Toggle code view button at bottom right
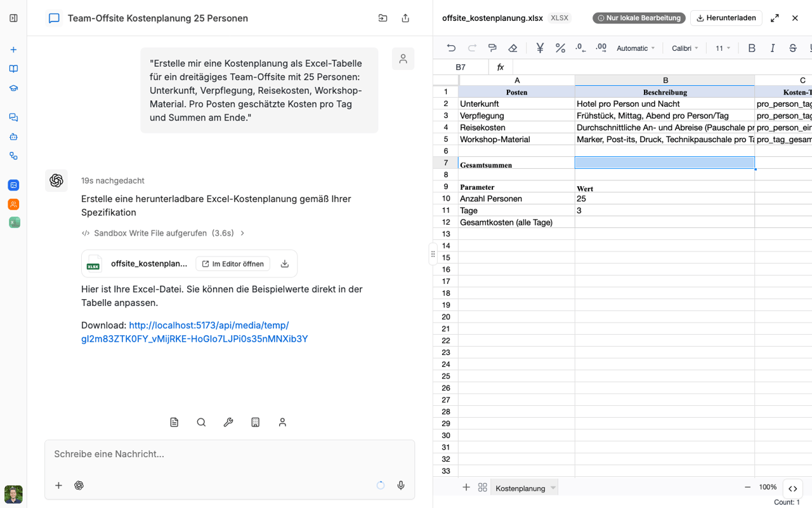This screenshot has height=508, width=812. point(793,488)
